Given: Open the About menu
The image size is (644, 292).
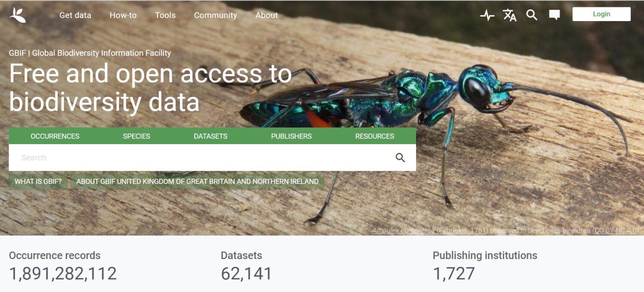Looking at the screenshot, I should coord(267,15).
